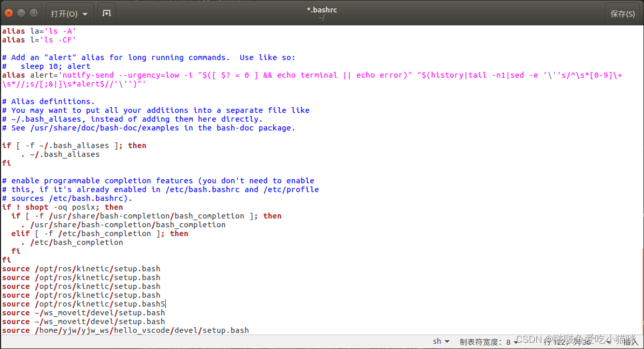
Task: Click the hello_vscode setup.bash source line
Action: 124,330
